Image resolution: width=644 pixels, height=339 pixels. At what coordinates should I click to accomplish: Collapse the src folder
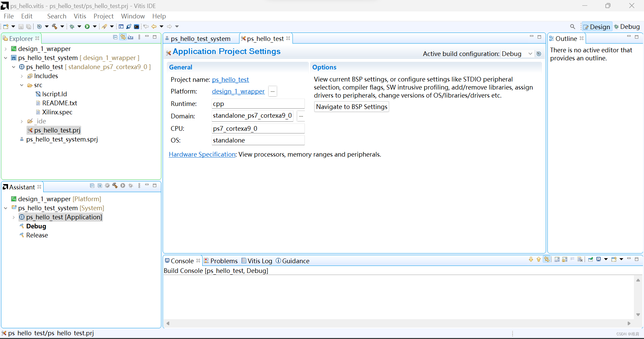coord(22,85)
